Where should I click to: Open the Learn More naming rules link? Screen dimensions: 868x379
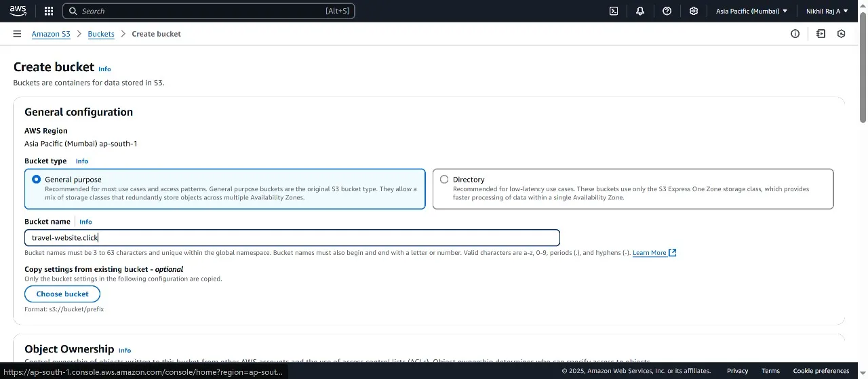(x=650, y=253)
